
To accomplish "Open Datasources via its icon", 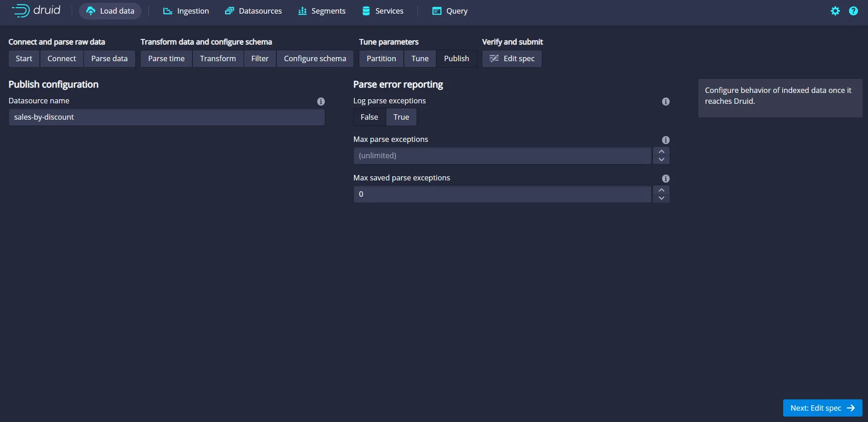I will pos(230,10).
